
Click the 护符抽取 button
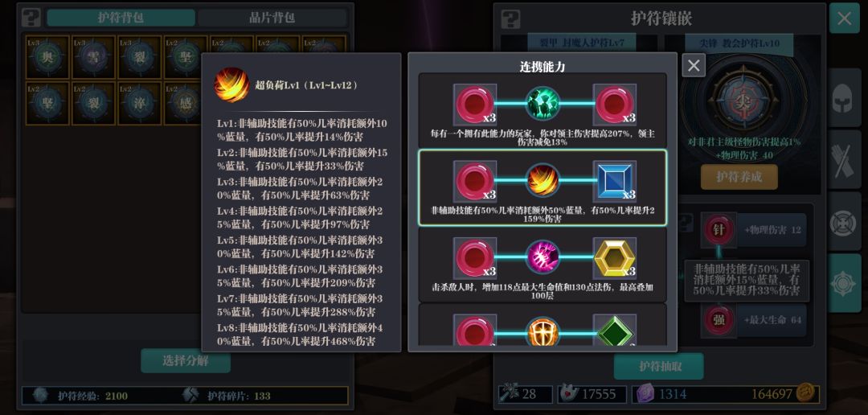(x=659, y=366)
